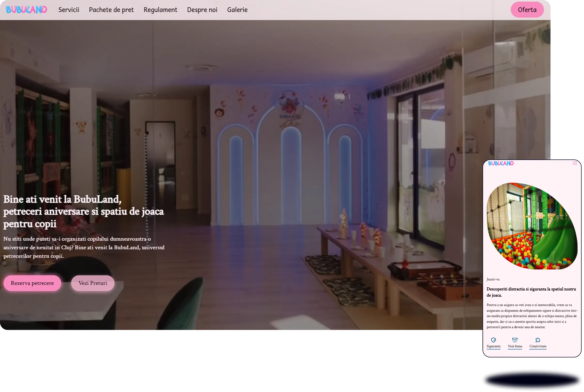Click the 'Bine ati venit la BubuLand' headline
This screenshot has height=392, width=584.
(x=83, y=211)
